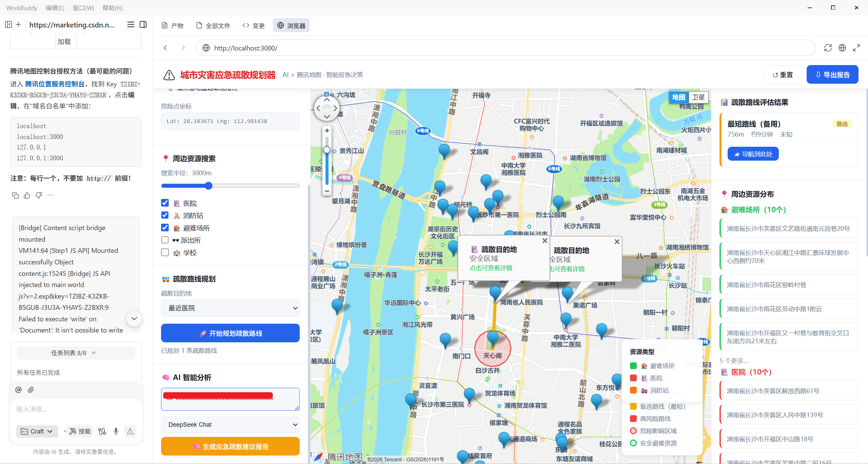Adjust the 搜索半径 slider handle
Image resolution: width=868 pixels, height=464 pixels.
pyautogui.click(x=209, y=185)
